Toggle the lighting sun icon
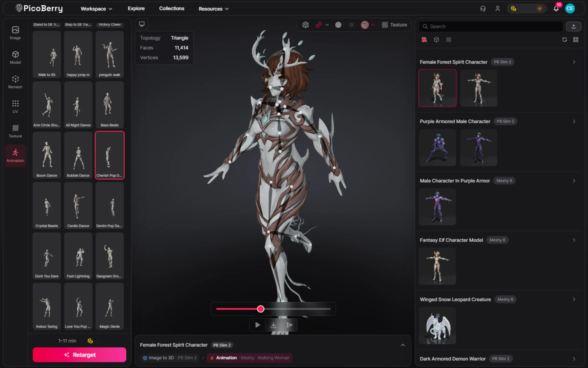Screen dimensions: 588x368 point(351,25)
